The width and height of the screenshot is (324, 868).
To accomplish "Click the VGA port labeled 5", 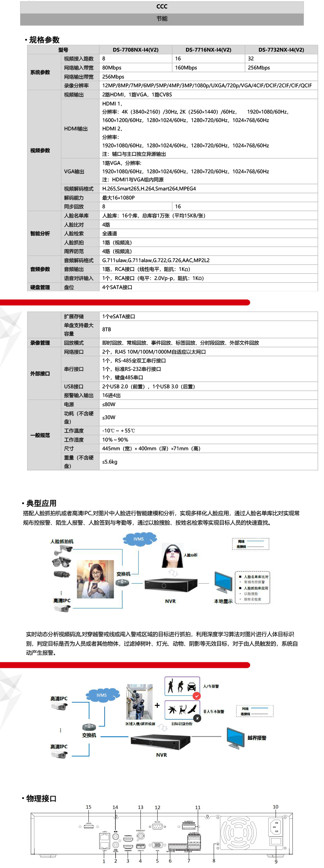I will tap(157, 845).
